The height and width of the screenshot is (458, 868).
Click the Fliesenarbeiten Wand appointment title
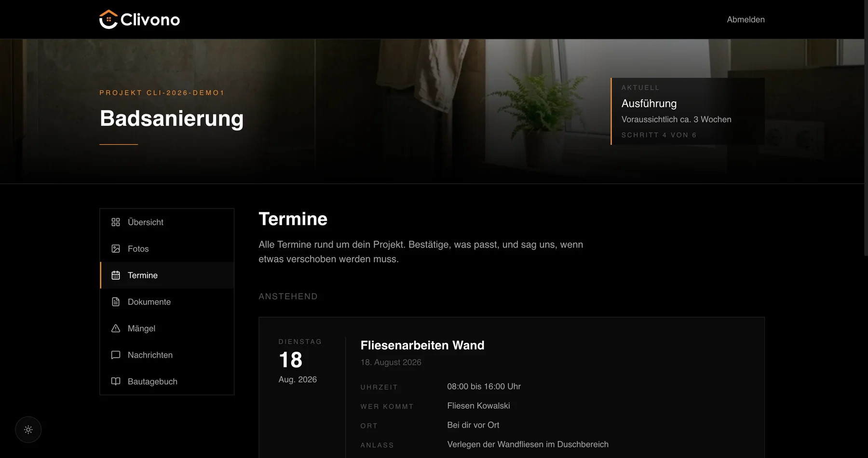(422, 345)
